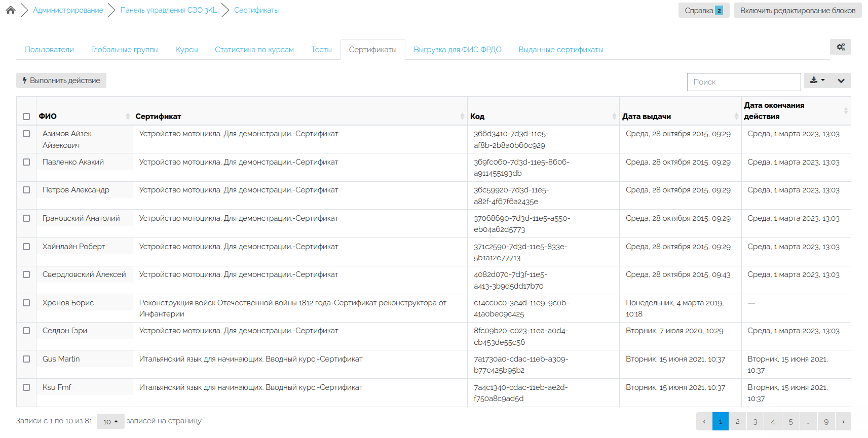Tick the Свердловский Алексей row checkbox
The height and width of the screenshot is (438, 868).
tap(26, 274)
